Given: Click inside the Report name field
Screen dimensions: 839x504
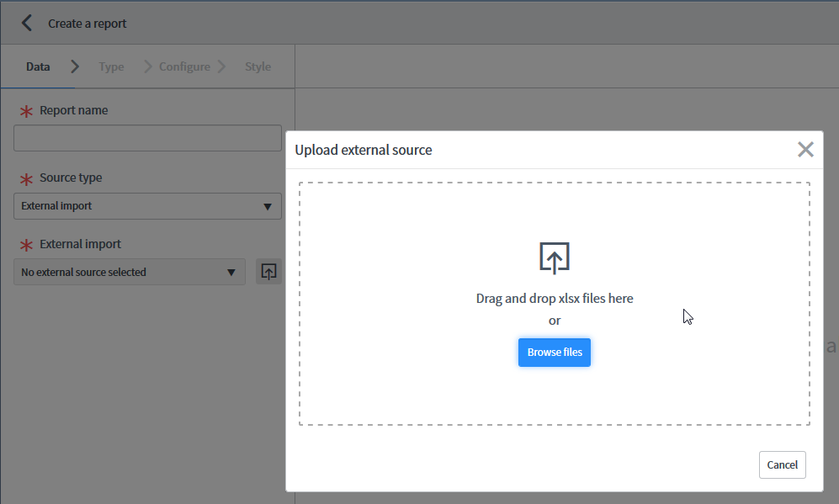Looking at the screenshot, I should tap(147, 137).
